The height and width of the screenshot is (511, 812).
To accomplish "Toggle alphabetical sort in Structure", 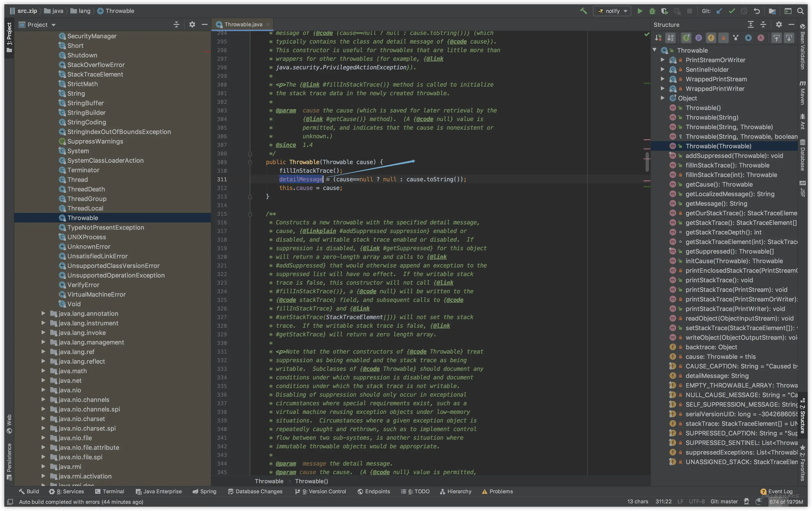I will pyautogui.click(x=670, y=38).
